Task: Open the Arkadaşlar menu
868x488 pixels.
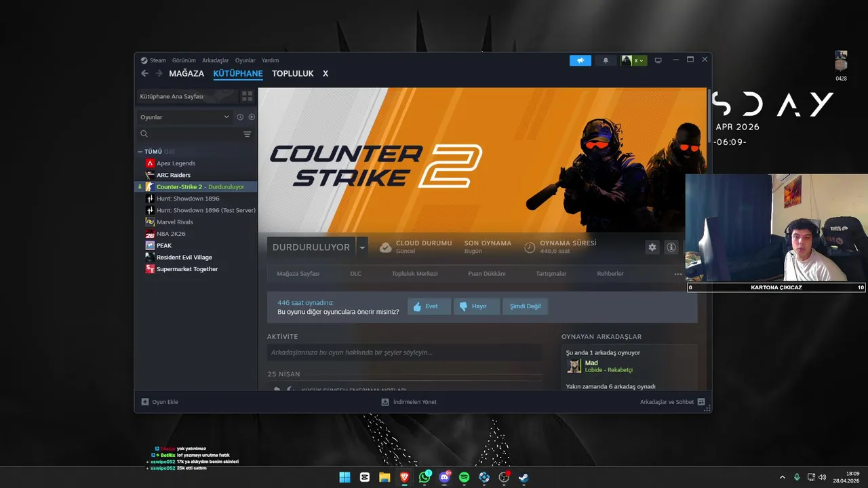Action: point(216,60)
